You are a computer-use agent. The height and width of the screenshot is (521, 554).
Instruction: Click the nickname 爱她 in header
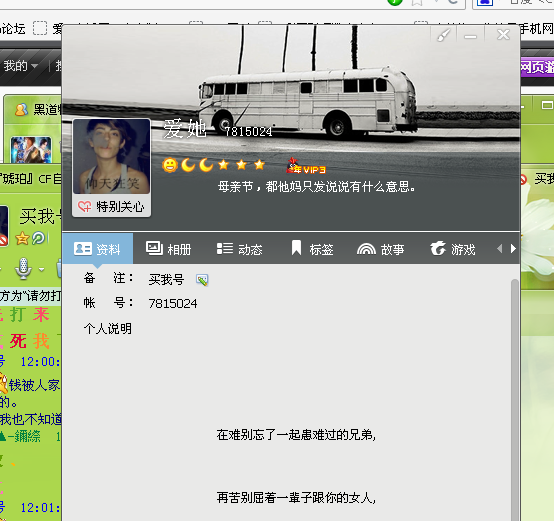[185, 129]
